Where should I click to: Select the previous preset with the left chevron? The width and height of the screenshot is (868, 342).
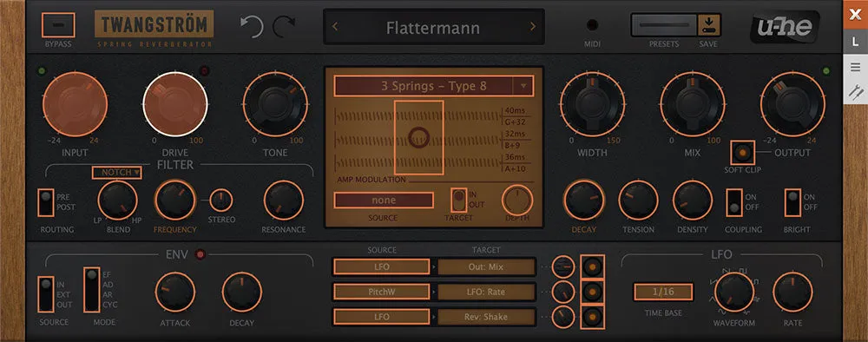click(335, 27)
